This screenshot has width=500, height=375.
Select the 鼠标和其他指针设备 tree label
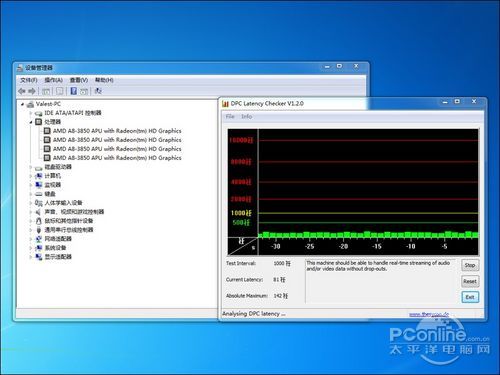[x=69, y=221]
